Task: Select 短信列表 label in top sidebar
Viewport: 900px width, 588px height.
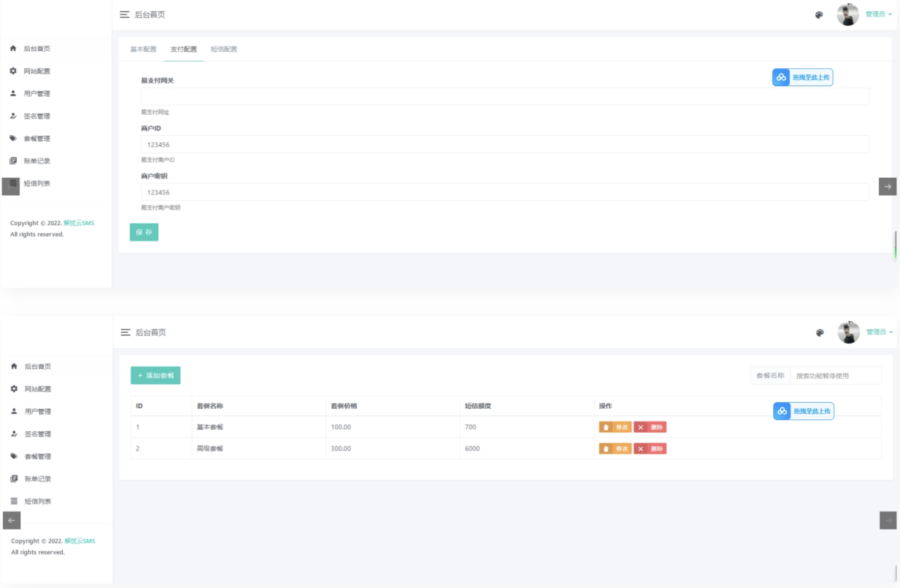Action: (37, 183)
